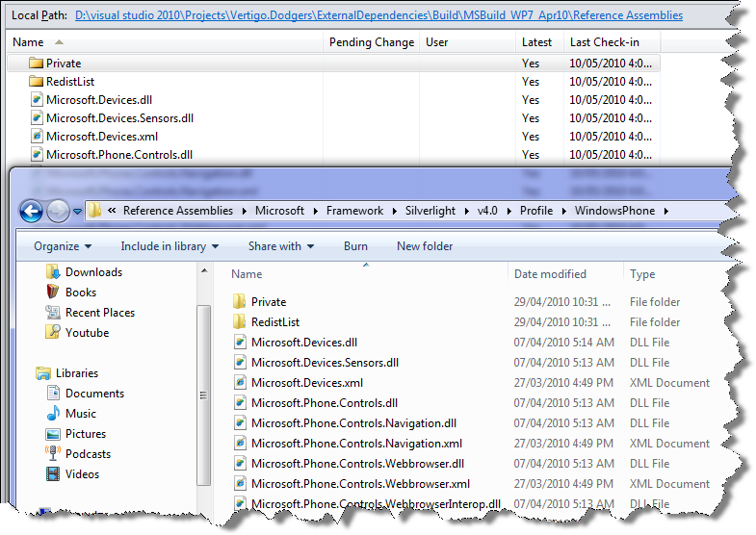Open the Organize menu

pyautogui.click(x=63, y=246)
